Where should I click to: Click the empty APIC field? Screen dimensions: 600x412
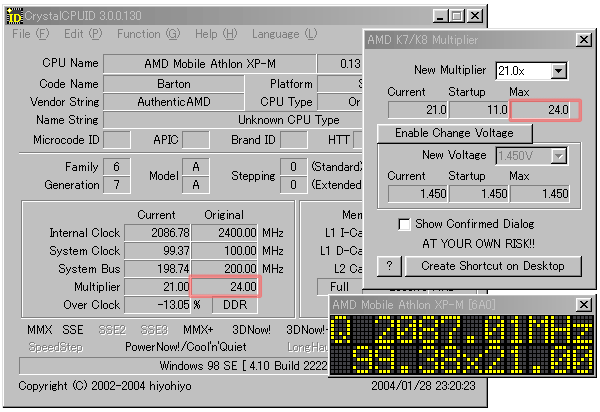coord(196,140)
